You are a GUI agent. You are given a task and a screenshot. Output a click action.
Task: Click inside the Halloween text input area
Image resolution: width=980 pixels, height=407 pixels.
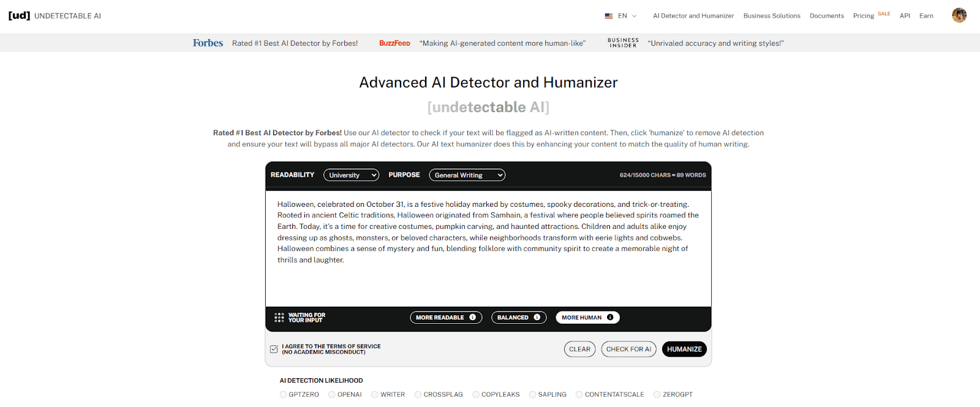[x=488, y=248]
